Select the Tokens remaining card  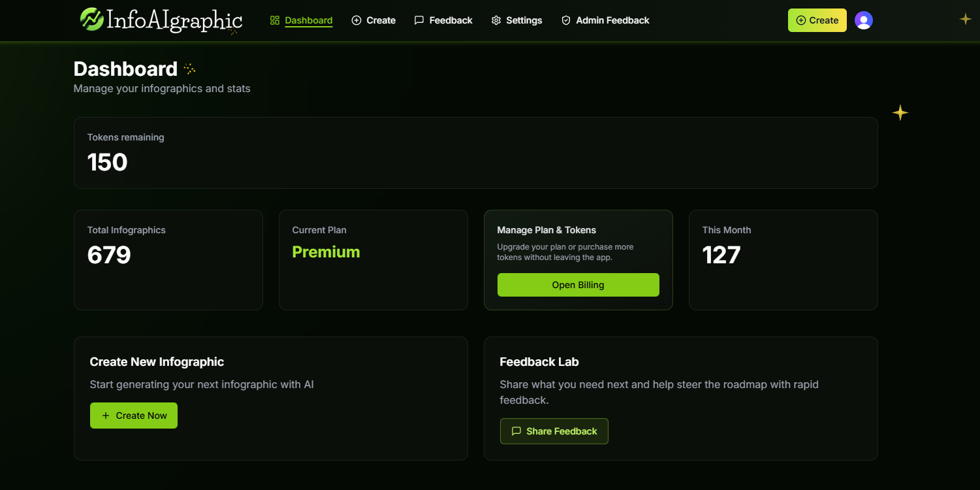(476, 152)
